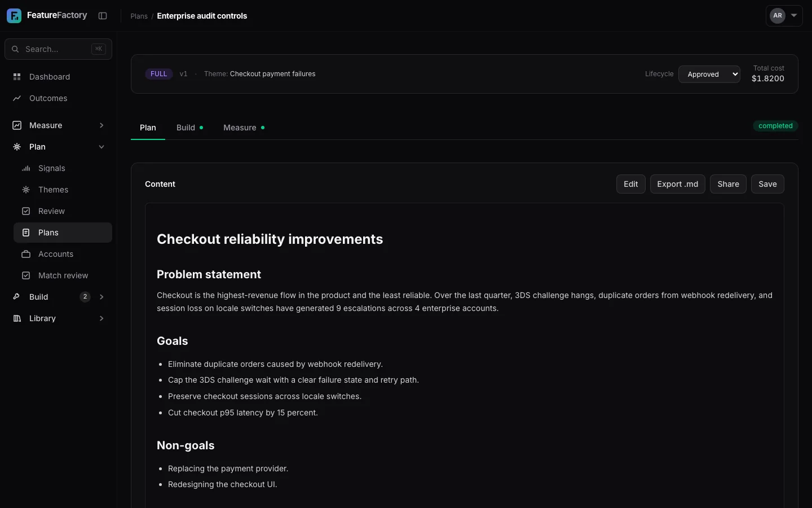Click the 'Checkout reliability improvements' heading
Screen dimensions: 812x508
pyautogui.click(x=270, y=239)
